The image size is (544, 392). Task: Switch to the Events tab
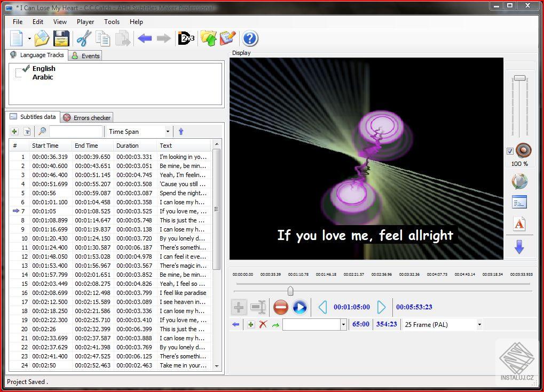click(x=85, y=55)
